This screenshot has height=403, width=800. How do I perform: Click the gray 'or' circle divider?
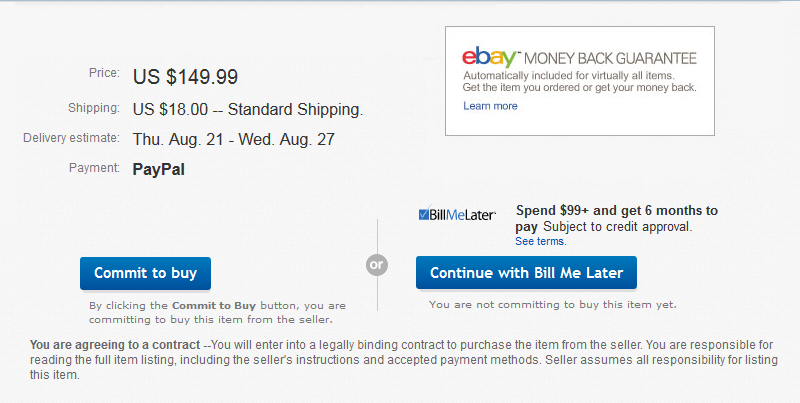click(377, 265)
